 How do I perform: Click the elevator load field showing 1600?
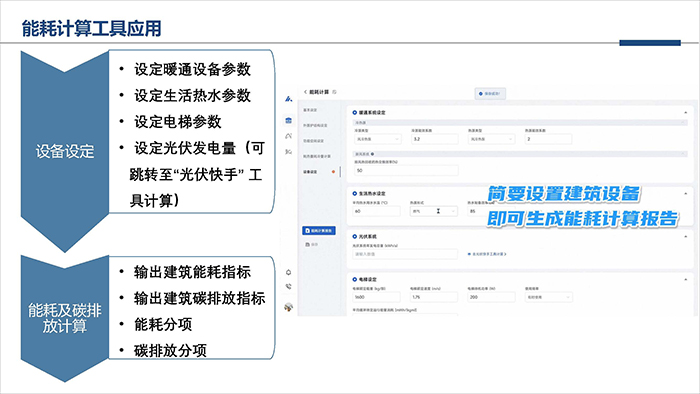point(377,297)
